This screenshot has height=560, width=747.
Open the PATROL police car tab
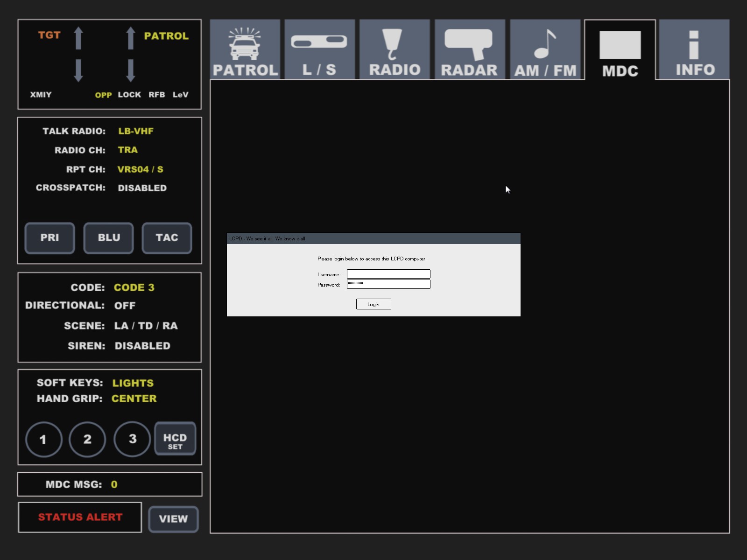tap(245, 49)
